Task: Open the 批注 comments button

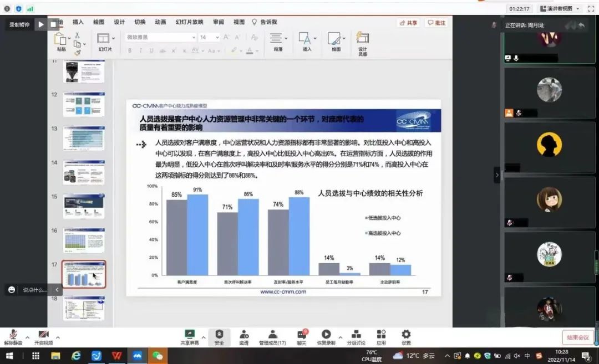Action: point(436,23)
